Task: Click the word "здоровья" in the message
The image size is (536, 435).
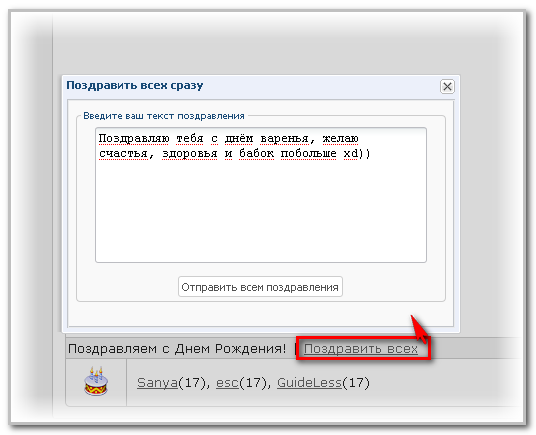Action: [190, 154]
